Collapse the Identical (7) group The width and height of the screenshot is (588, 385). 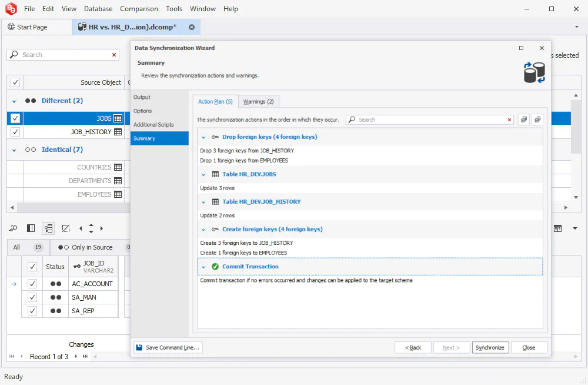14,150
